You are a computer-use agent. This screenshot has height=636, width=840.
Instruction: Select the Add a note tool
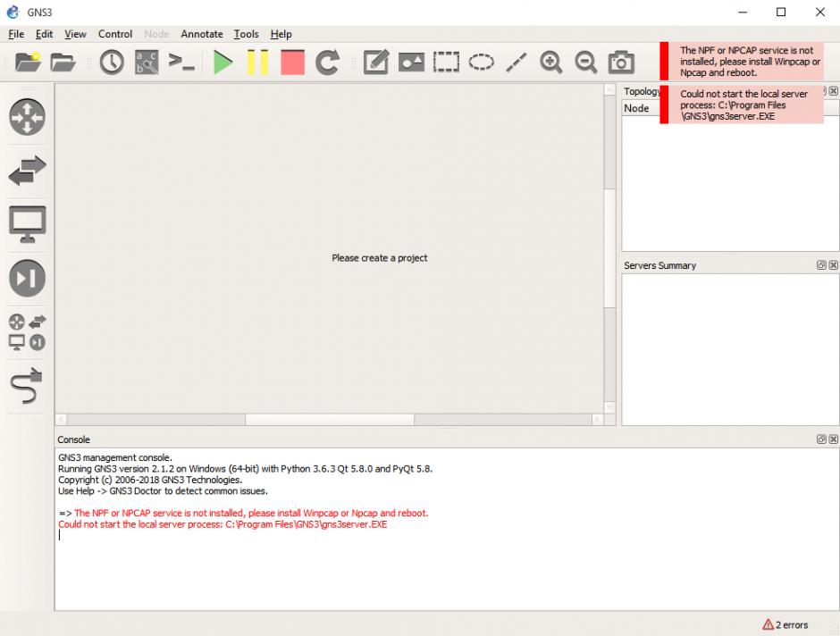click(375, 63)
